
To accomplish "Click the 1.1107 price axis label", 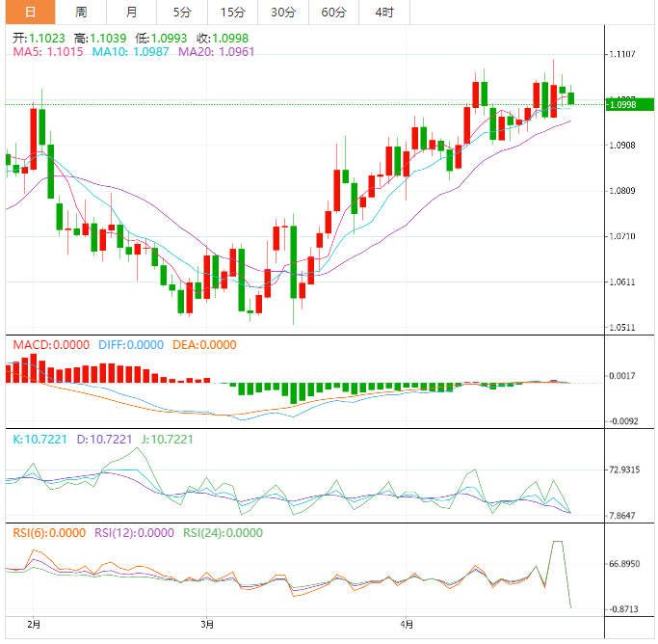I will tap(624, 54).
